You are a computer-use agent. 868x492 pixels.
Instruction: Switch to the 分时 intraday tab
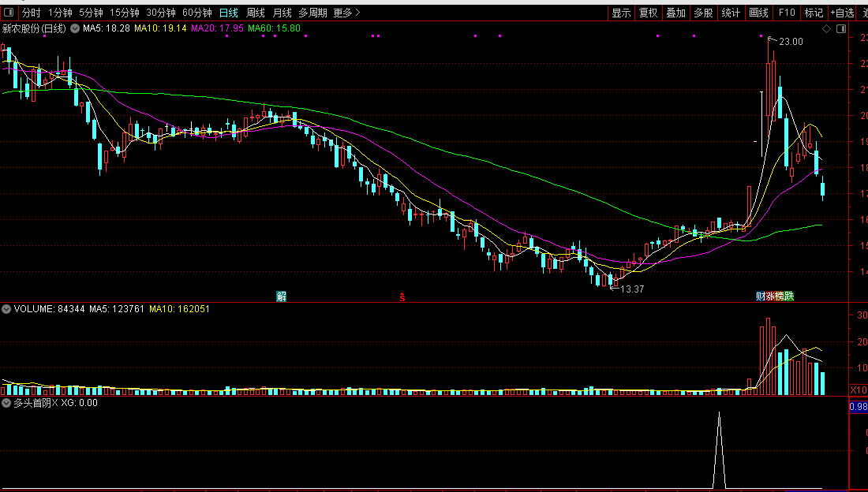tap(32, 12)
